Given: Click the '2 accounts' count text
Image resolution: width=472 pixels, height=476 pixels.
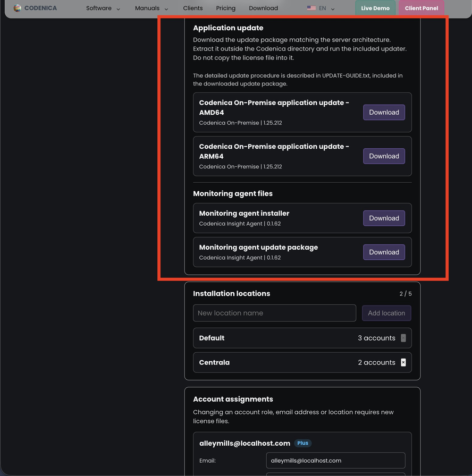Looking at the screenshot, I should (376, 362).
